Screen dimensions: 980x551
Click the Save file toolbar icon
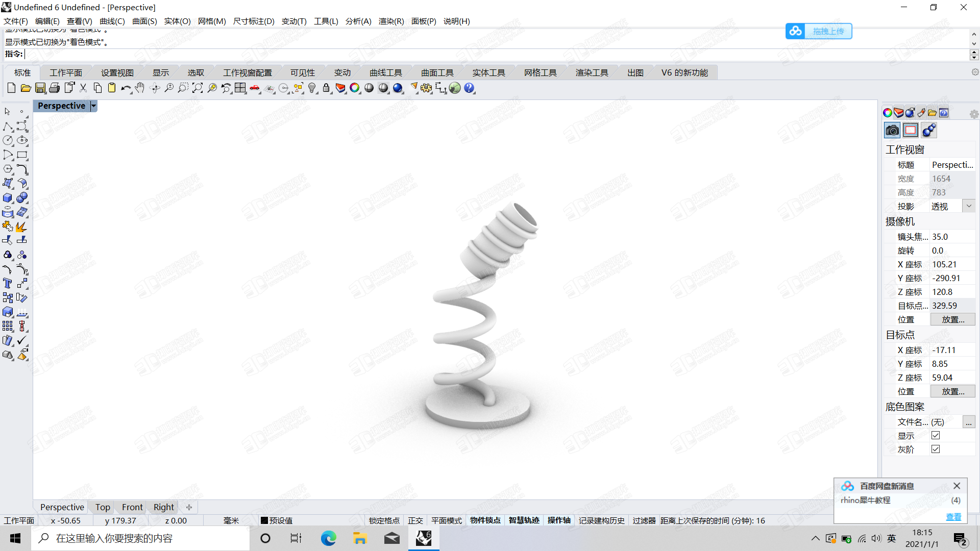[40, 88]
